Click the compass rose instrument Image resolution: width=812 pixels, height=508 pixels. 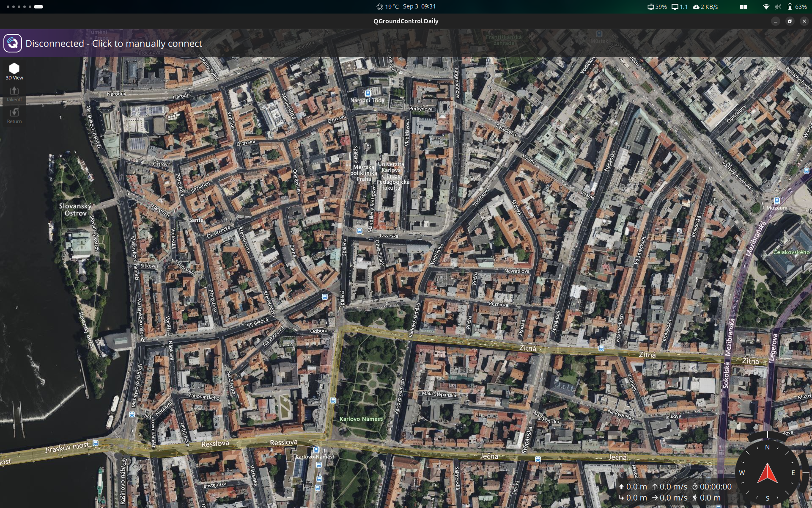point(767,473)
